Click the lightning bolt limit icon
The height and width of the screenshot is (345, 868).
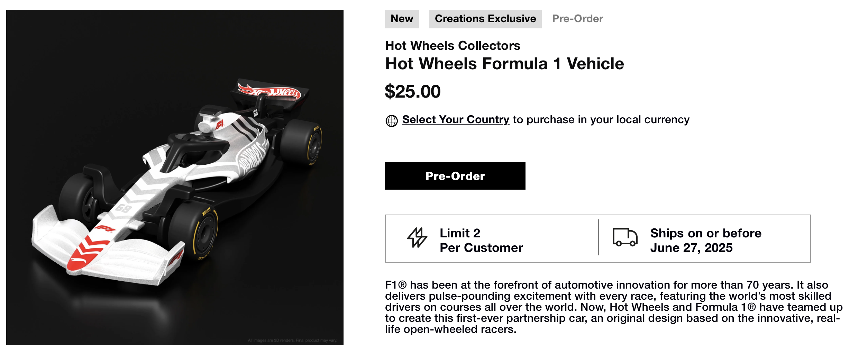click(x=417, y=238)
